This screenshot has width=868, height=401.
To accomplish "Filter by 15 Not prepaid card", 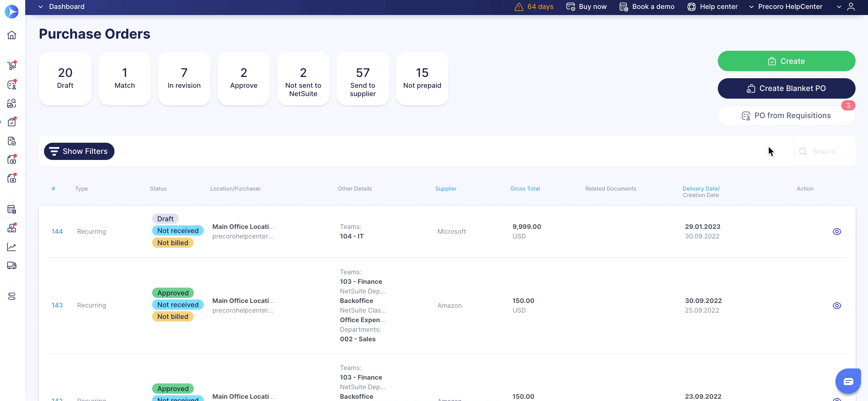I will tap(422, 78).
